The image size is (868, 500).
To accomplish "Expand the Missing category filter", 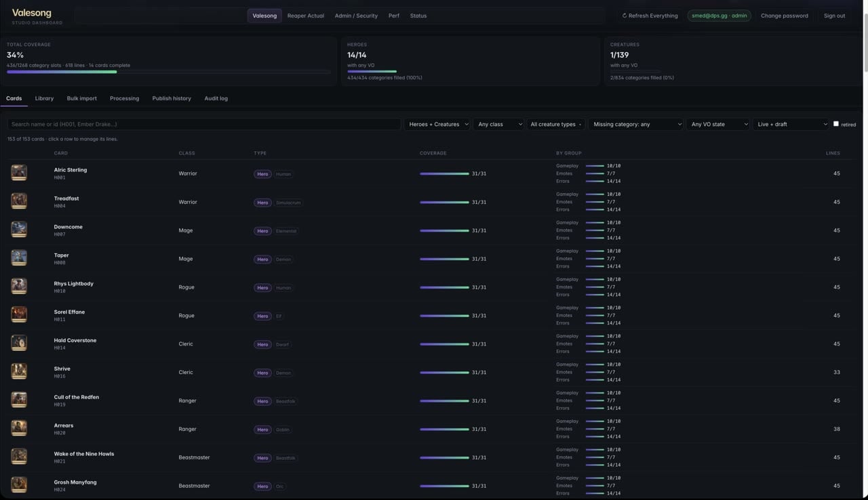I will pos(636,124).
